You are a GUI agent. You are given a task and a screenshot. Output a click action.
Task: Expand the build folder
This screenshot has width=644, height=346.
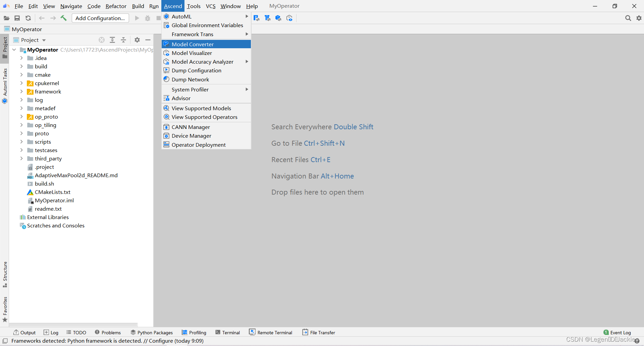point(21,66)
